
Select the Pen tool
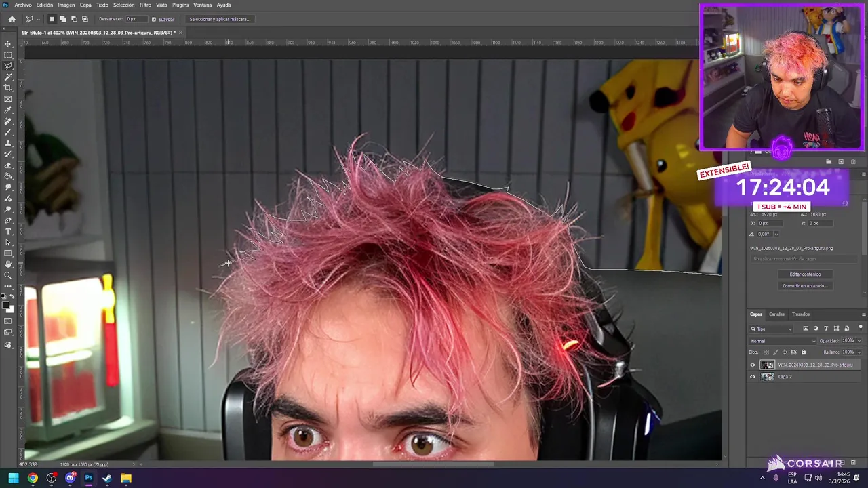[8, 220]
